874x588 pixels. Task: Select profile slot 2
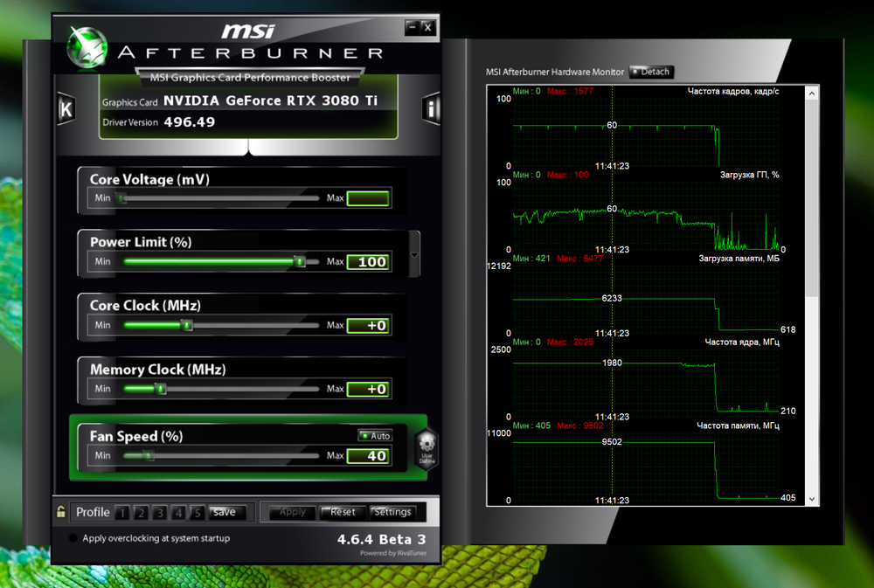coord(141,512)
